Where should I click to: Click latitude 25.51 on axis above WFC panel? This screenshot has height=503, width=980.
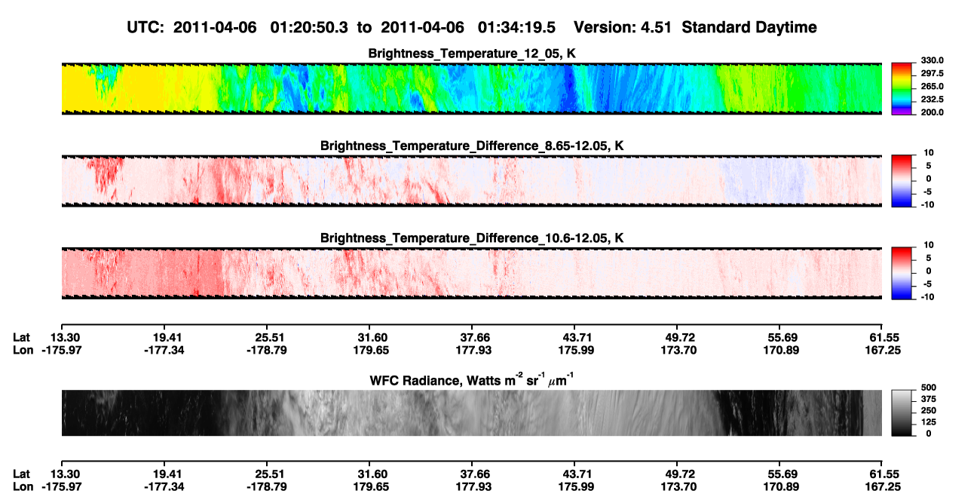point(267,337)
